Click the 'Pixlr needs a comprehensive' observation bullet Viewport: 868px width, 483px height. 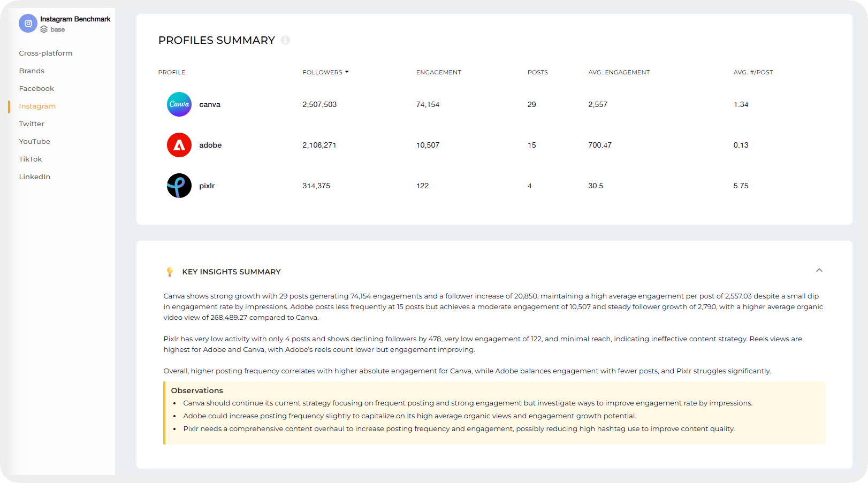[x=459, y=428]
